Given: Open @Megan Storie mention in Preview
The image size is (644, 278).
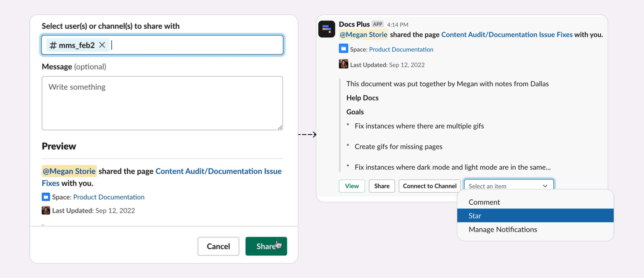Looking at the screenshot, I should [x=69, y=171].
